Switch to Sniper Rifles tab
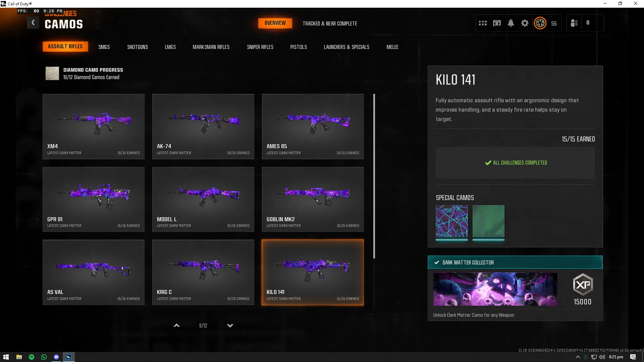Image resolution: width=644 pixels, height=362 pixels. (260, 47)
